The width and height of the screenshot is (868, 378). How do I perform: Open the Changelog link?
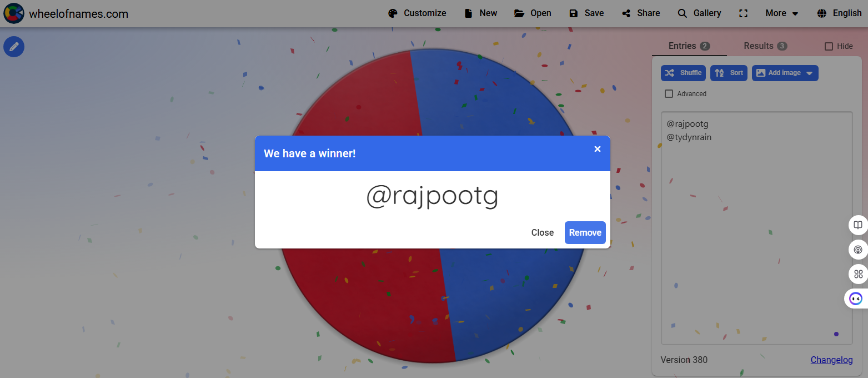[831, 360]
